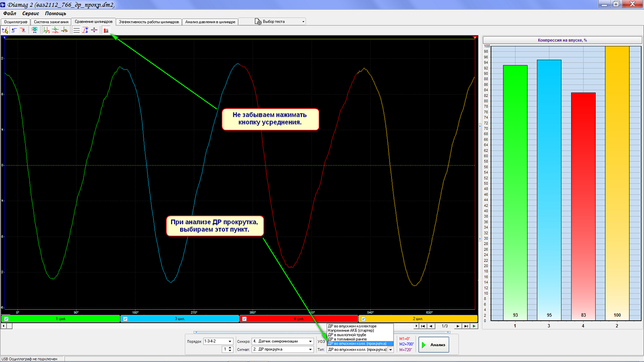This screenshot has width=644, height=362.
Task: Open the Сервис menu
Action: (31, 14)
